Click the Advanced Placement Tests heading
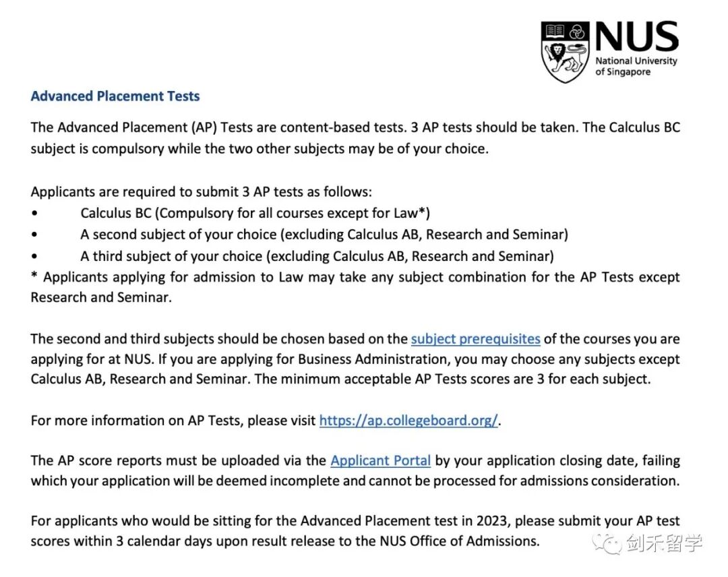 (x=115, y=96)
